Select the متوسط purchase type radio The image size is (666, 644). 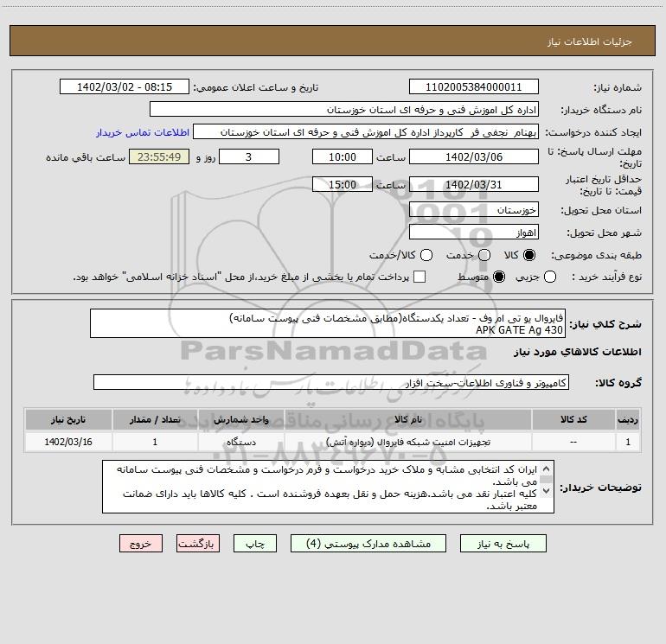tap(499, 277)
